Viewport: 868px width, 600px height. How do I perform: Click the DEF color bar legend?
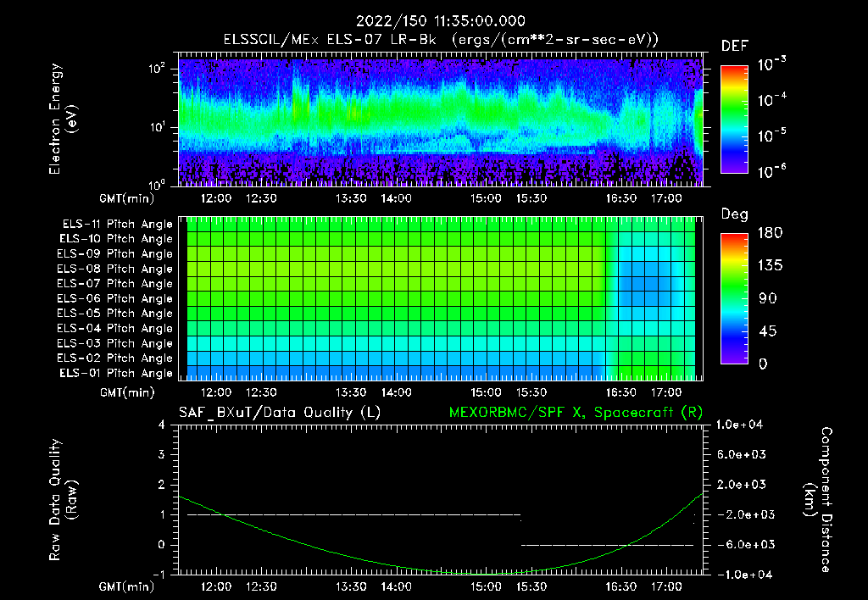click(734, 119)
